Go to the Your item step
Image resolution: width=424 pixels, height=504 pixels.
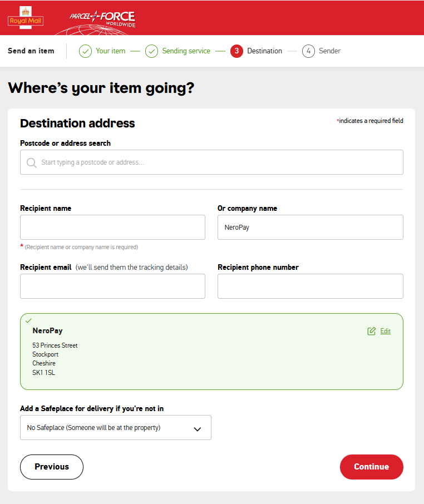pos(110,51)
